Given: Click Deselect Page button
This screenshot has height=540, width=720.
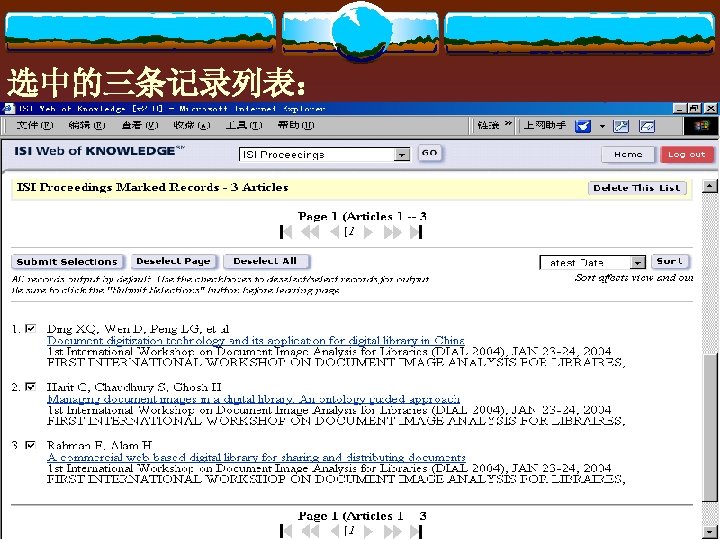Looking at the screenshot, I should pos(174,261).
